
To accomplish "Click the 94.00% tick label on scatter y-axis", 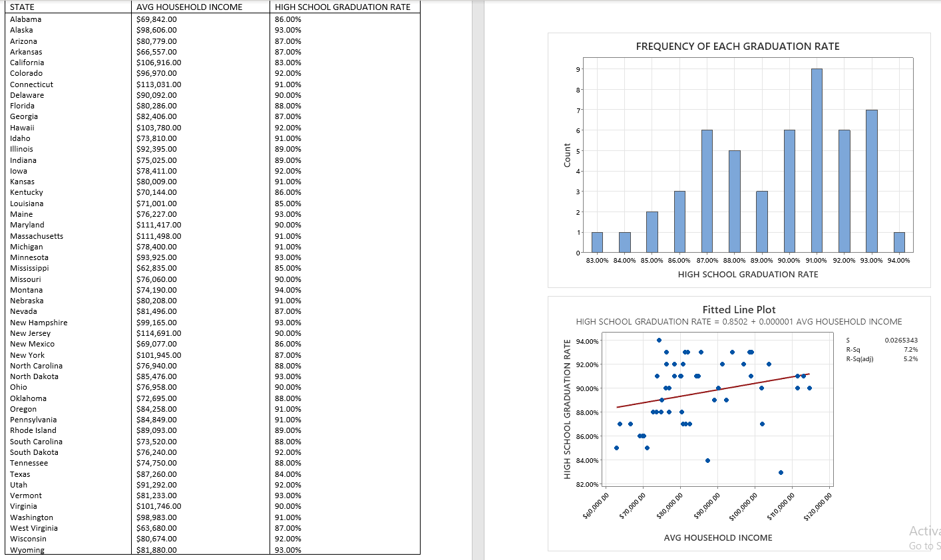I will tap(588, 341).
